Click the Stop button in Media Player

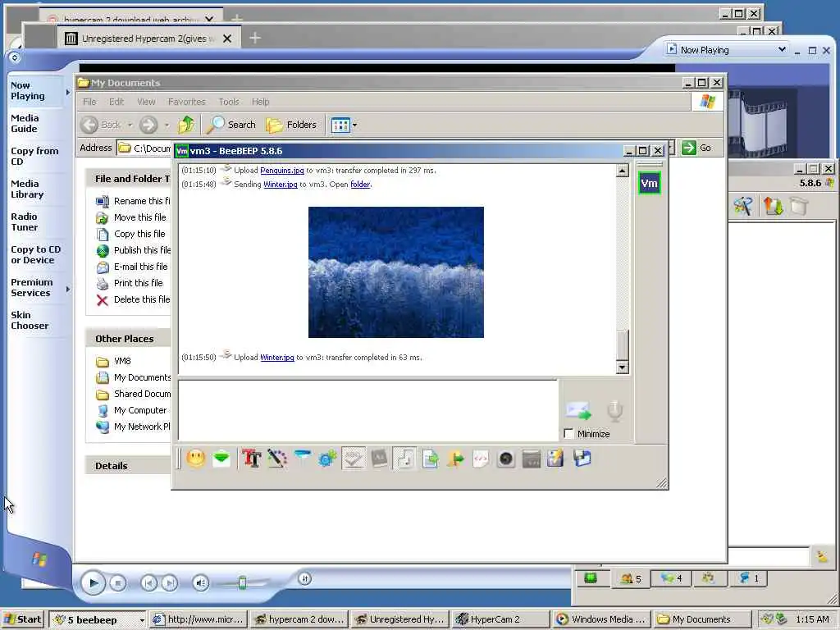click(118, 583)
